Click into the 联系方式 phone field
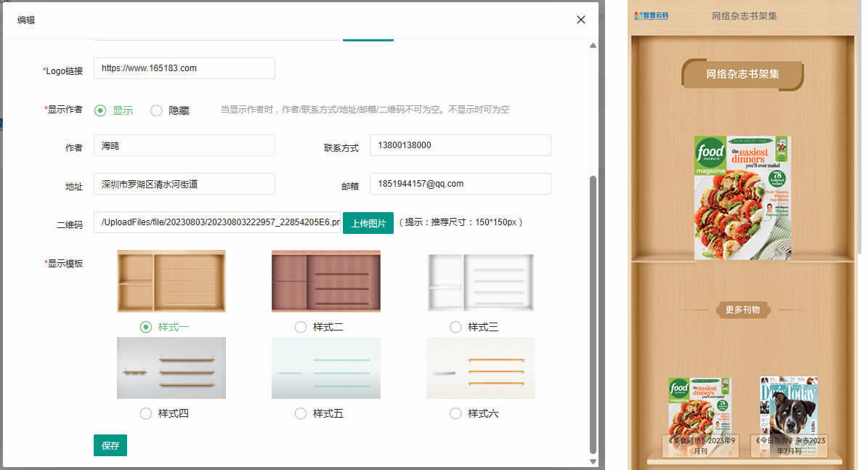This screenshot has width=868, height=470. pos(460,145)
